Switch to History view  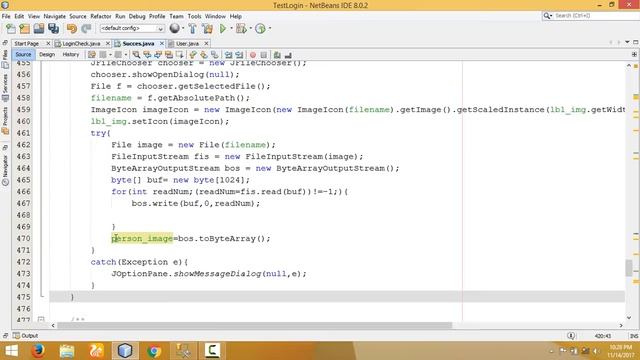[71, 54]
